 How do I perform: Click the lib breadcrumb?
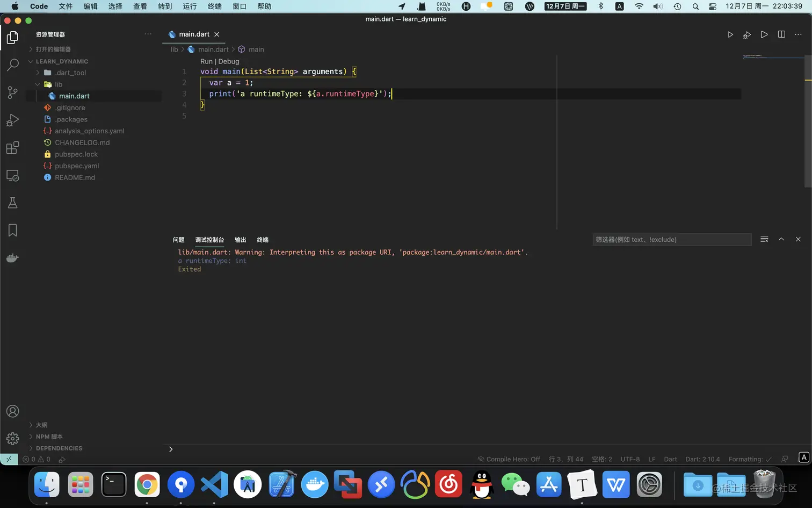coord(175,49)
